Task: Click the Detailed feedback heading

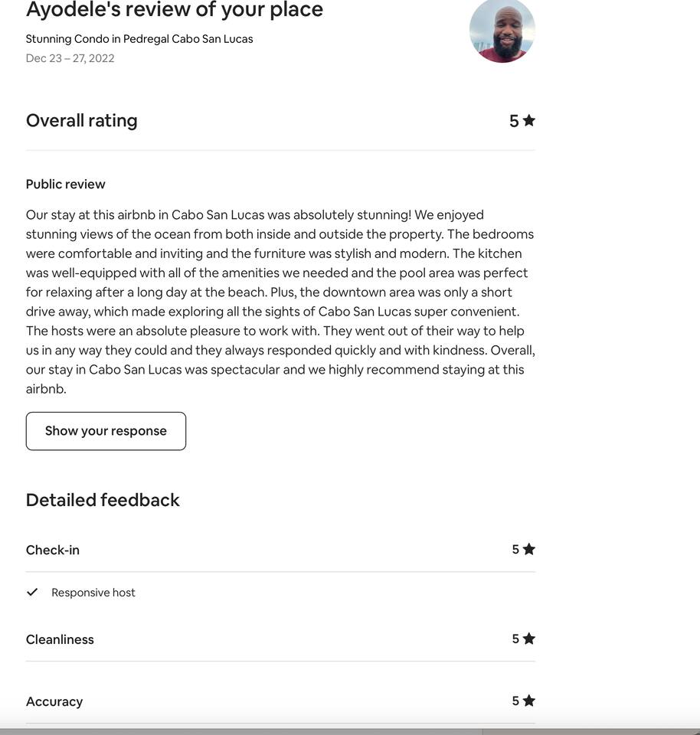Action: pyautogui.click(x=103, y=500)
